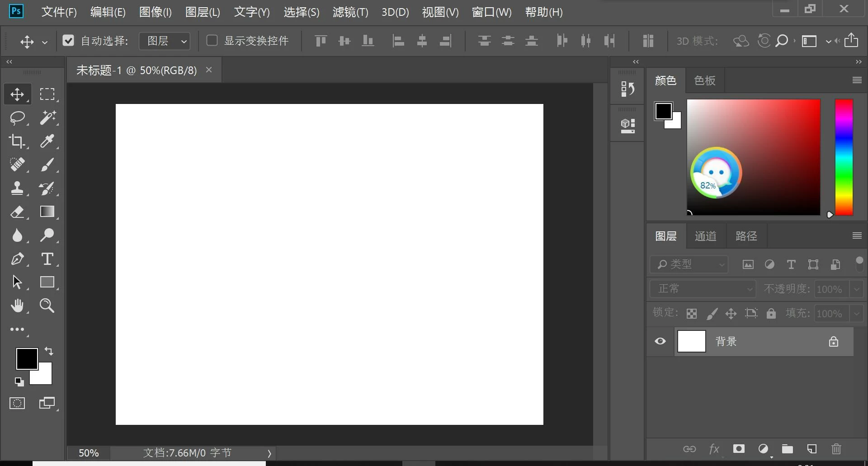Uncheck the 自动选择 checkbox
Viewport: 868px width, 466px height.
[68, 41]
